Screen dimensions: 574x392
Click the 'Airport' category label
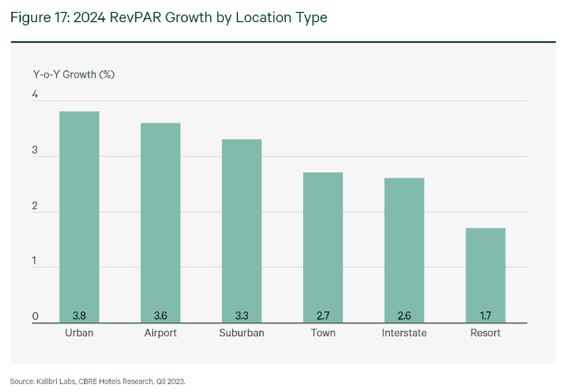pyautogui.click(x=161, y=333)
